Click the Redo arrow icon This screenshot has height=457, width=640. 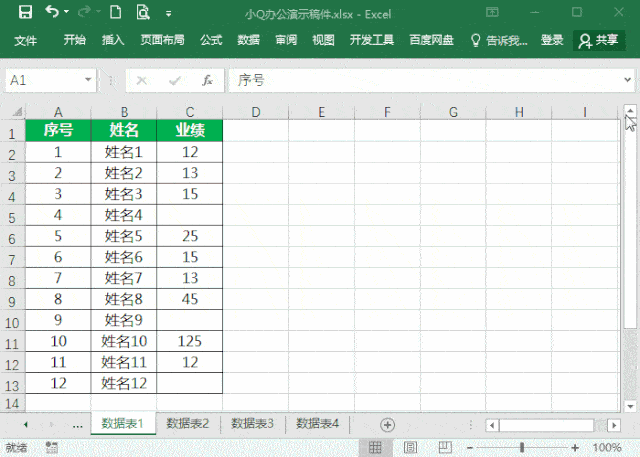point(84,12)
